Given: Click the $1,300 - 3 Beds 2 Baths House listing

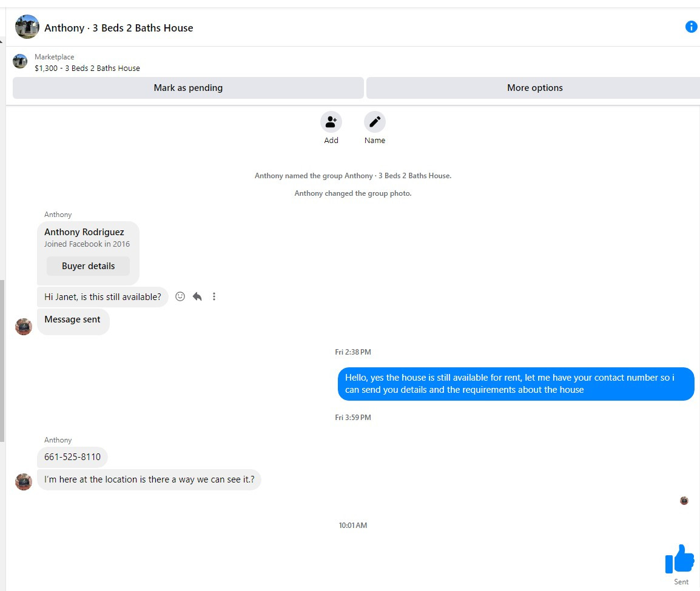Looking at the screenshot, I should pyautogui.click(x=87, y=68).
